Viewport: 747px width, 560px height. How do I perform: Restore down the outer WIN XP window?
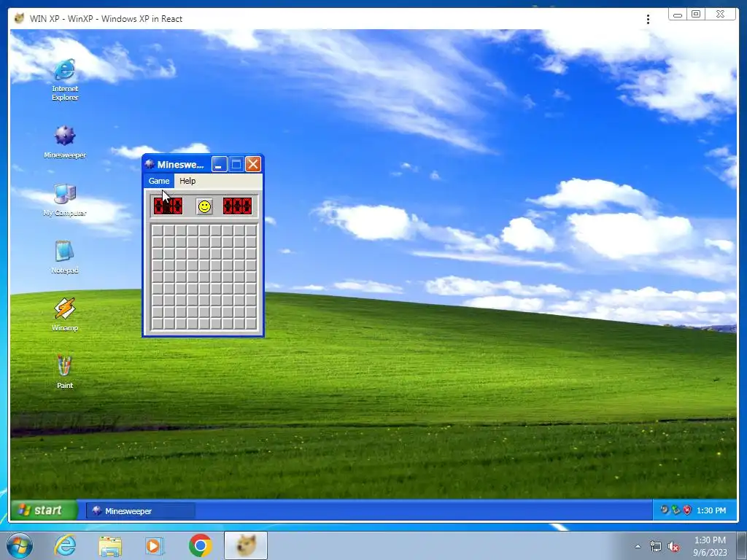[x=695, y=15]
